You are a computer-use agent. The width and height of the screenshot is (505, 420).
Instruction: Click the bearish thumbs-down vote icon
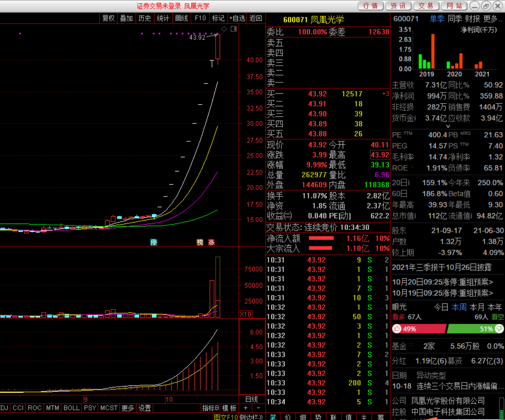point(499,329)
